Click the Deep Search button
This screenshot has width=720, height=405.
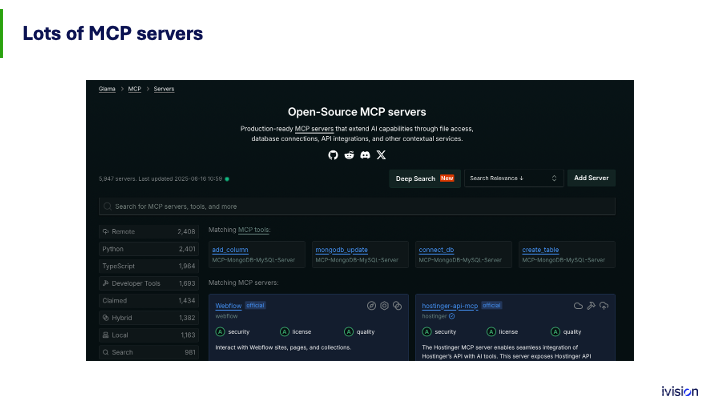(x=425, y=179)
